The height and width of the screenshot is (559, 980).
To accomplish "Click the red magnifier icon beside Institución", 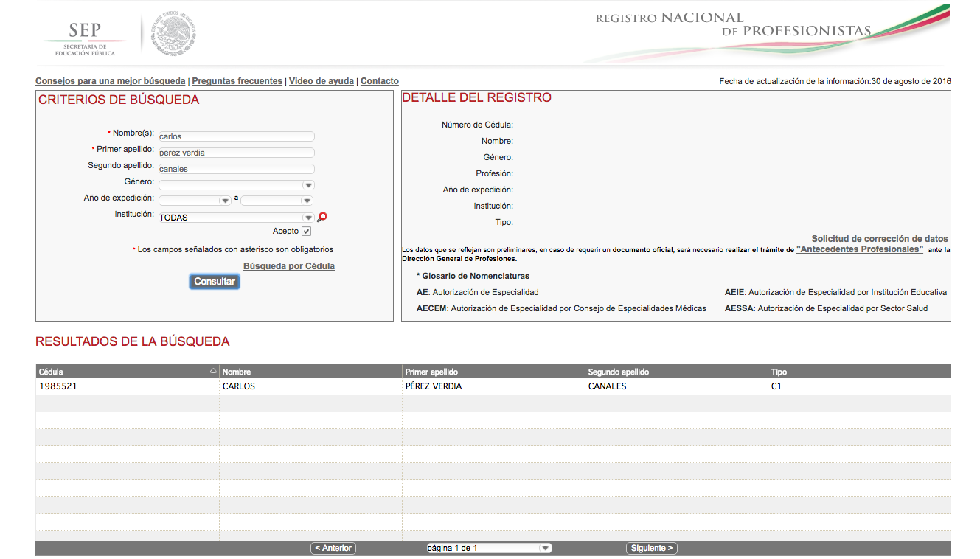I will coord(322,217).
